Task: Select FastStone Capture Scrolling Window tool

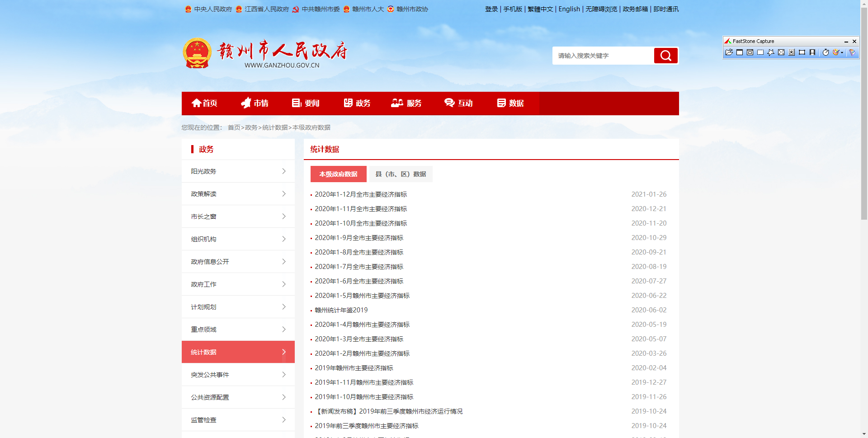Action: click(x=792, y=52)
